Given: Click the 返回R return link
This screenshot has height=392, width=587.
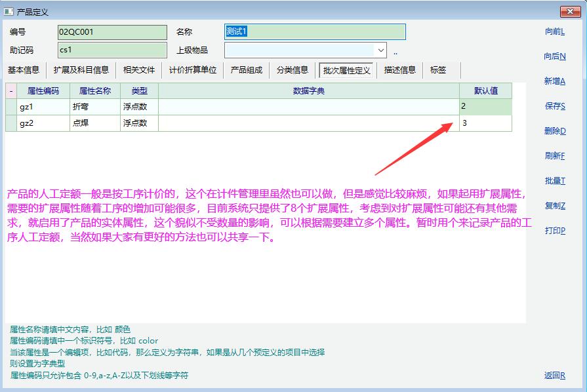Looking at the screenshot, I should click(x=554, y=376).
